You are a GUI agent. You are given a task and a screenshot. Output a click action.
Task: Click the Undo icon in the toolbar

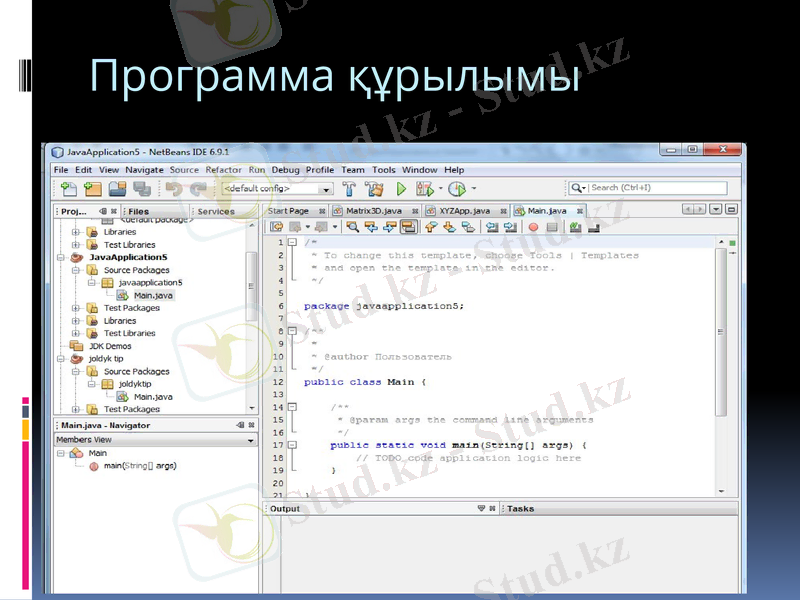pyautogui.click(x=172, y=189)
